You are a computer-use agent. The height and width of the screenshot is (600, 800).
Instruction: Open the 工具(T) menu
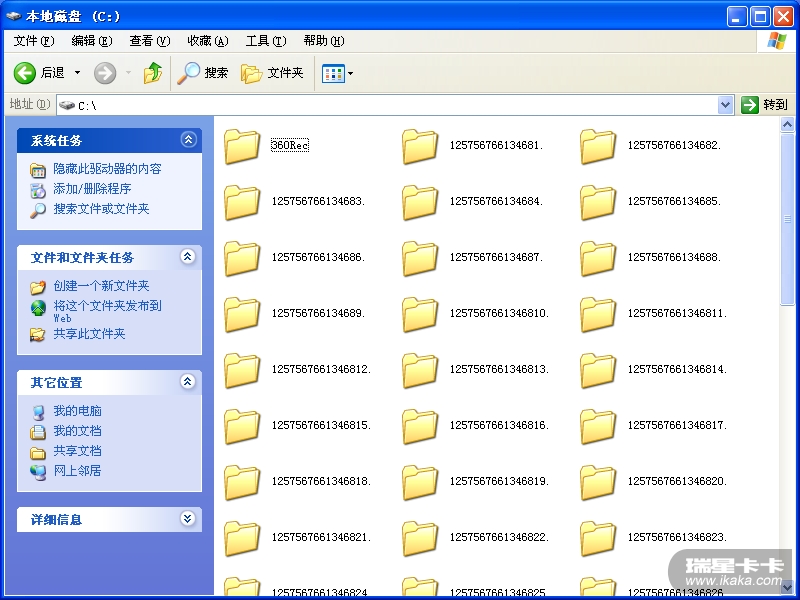coord(266,41)
